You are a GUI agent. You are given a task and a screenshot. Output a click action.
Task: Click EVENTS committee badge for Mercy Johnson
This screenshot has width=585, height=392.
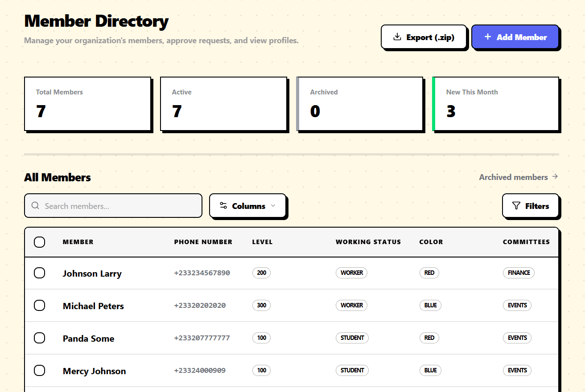click(x=517, y=370)
